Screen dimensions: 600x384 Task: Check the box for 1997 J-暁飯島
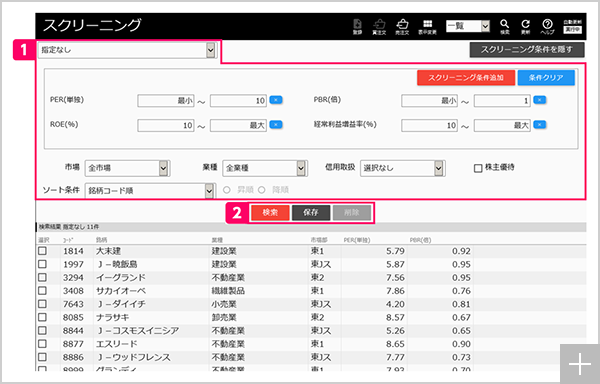pos(42,264)
